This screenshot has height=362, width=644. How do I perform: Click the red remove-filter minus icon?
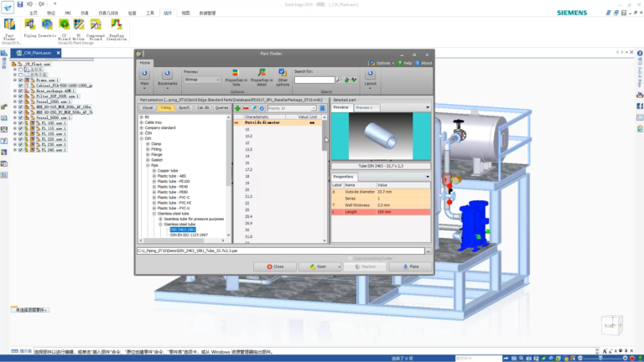click(x=246, y=108)
